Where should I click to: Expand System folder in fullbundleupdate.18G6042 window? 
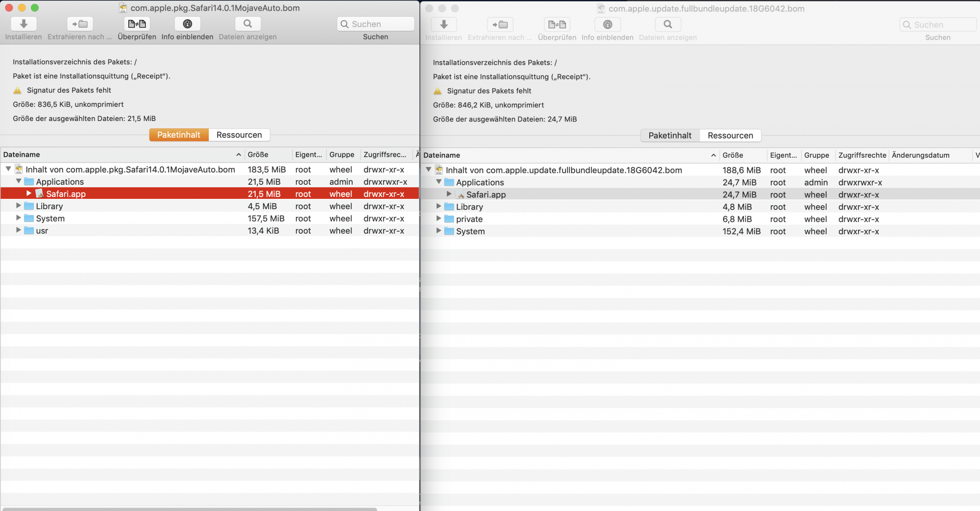point(439,231)
